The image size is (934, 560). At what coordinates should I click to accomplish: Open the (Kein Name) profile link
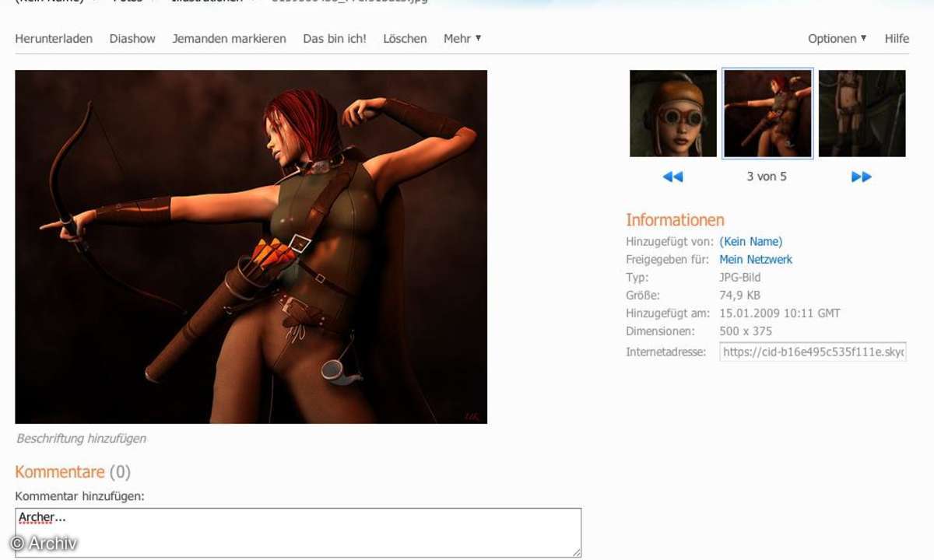tap(750, 241)
